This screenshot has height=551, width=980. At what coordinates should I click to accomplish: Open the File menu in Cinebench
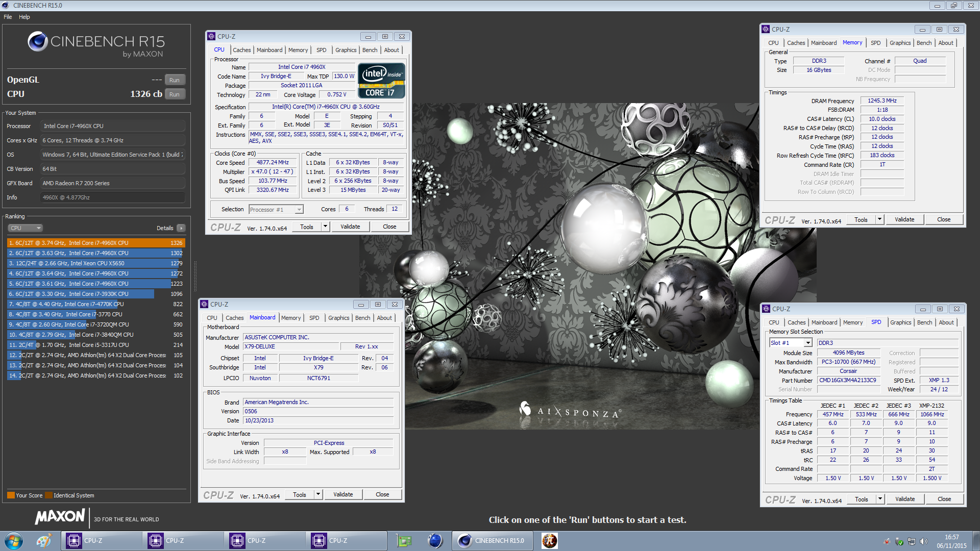click(8, 17)
